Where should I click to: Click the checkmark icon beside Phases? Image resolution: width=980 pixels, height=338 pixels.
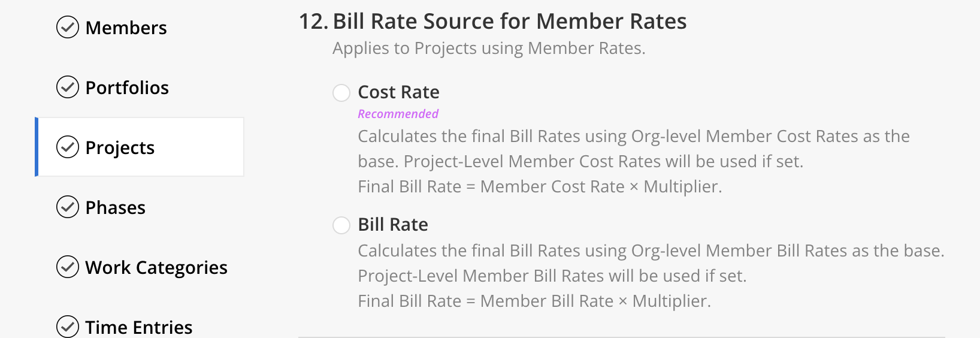[x=68, y=207]
